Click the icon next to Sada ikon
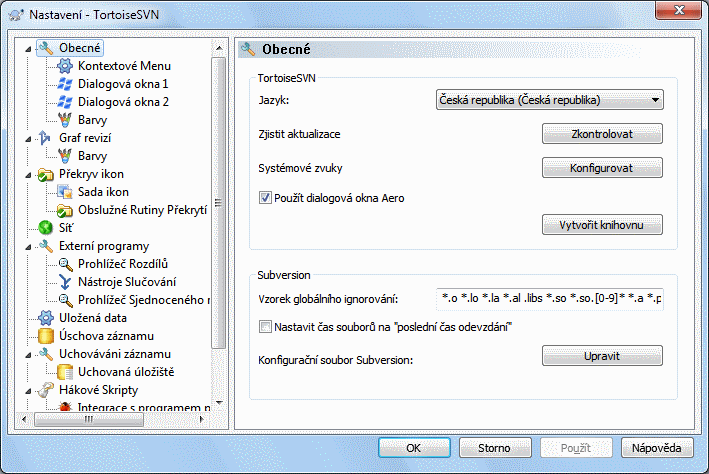 [x=65, y=192]
